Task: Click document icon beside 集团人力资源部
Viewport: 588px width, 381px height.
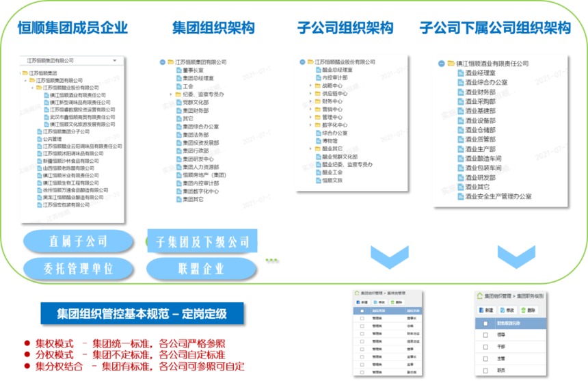Action: pyautogui.click(x=179, y=167)
